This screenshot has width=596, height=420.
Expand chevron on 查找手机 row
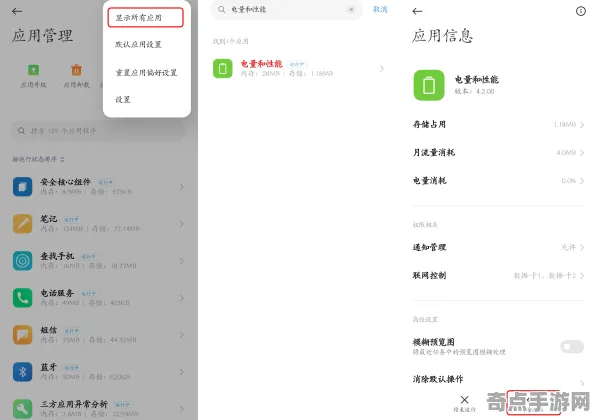point(182,261)
